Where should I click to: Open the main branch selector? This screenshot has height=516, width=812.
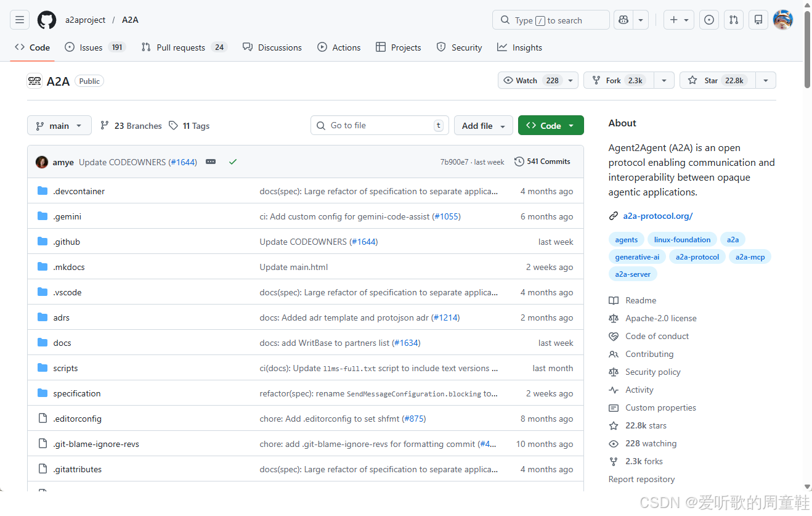59,126
